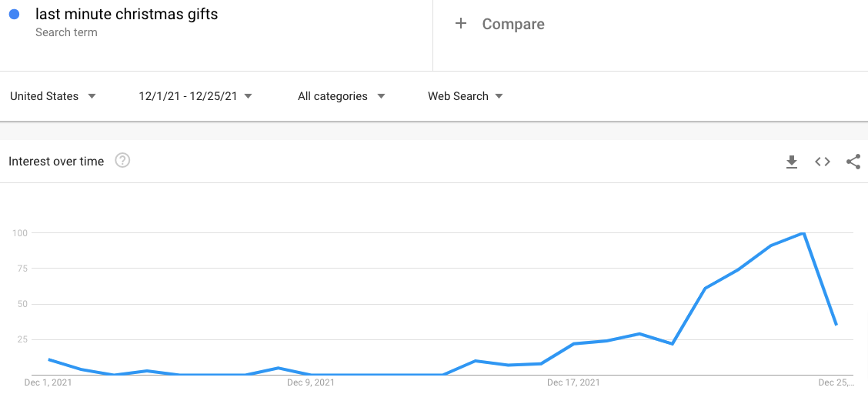Click the chart peak at 100
The height and width of the screenshot is (394, 868).
tap(803, 233)
